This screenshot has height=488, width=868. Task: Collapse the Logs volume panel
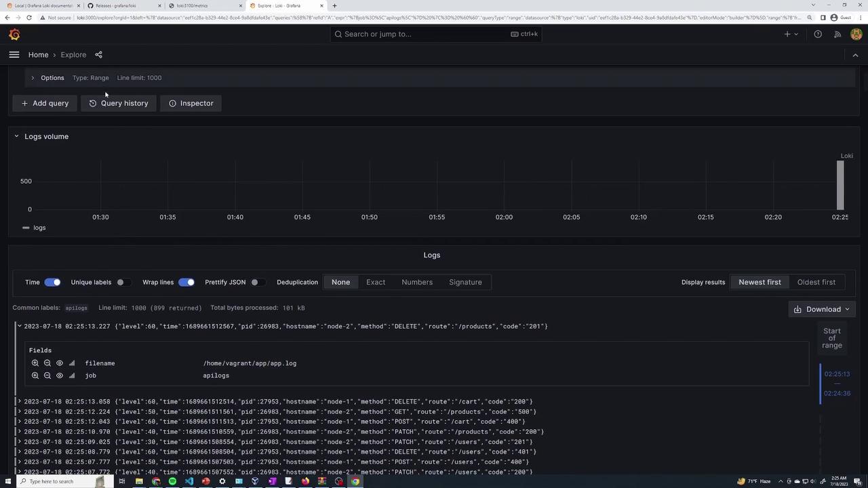(16, 136)
